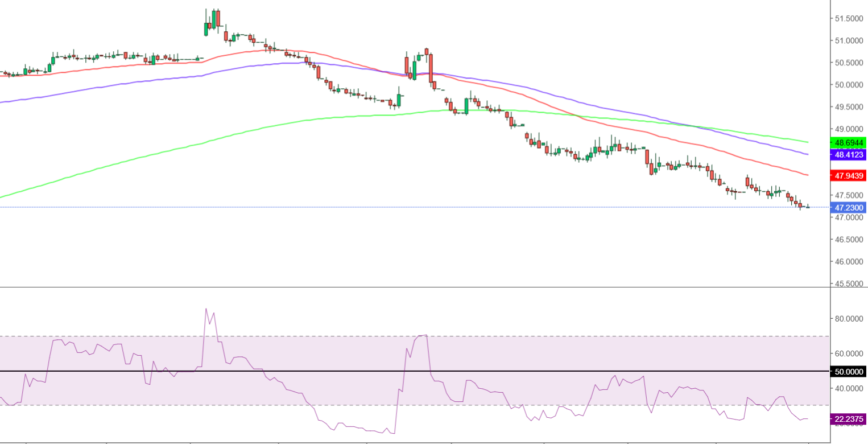
Task: Select the RSI indicator line at its highest peak
Action: pos(206,309)
